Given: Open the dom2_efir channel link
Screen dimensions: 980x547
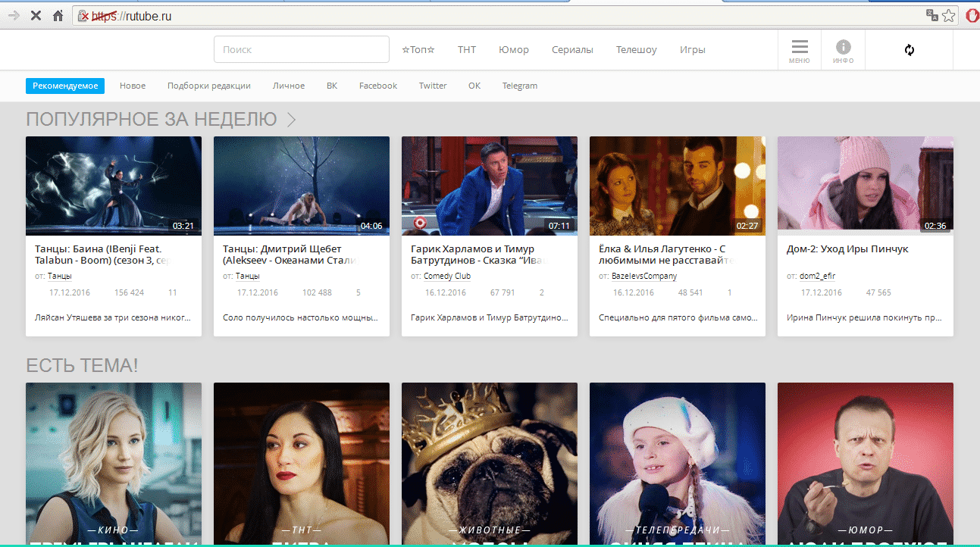Looking at the screenshot, I should coord(817,277).
